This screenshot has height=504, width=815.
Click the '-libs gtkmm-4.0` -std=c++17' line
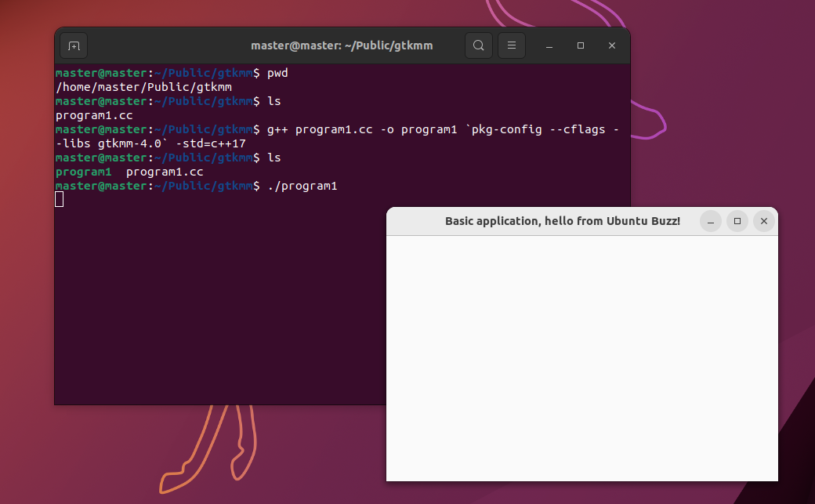(x=150, y=143)
